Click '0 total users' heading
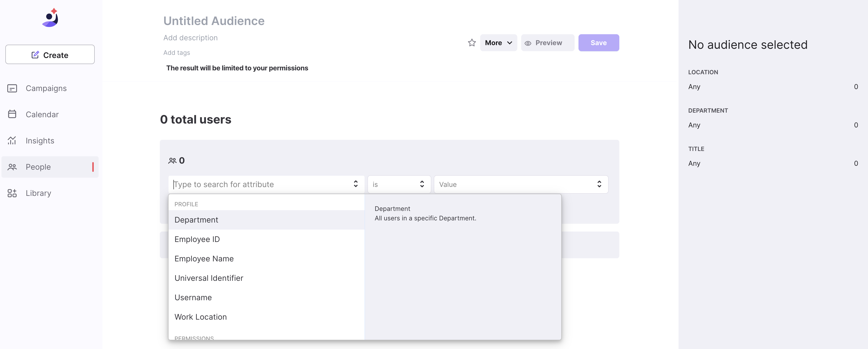The width and height of the screenshot is (868, 349). (196, 120)
